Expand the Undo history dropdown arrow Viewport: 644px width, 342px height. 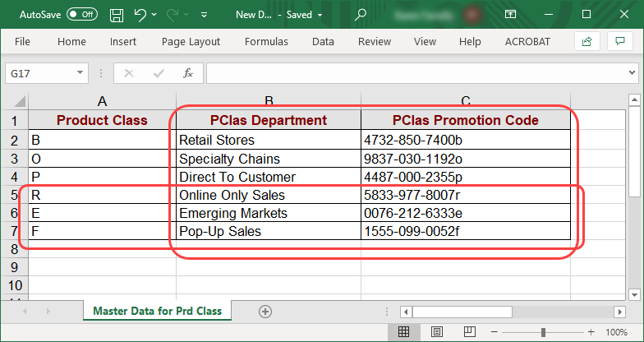pos(155,15)
